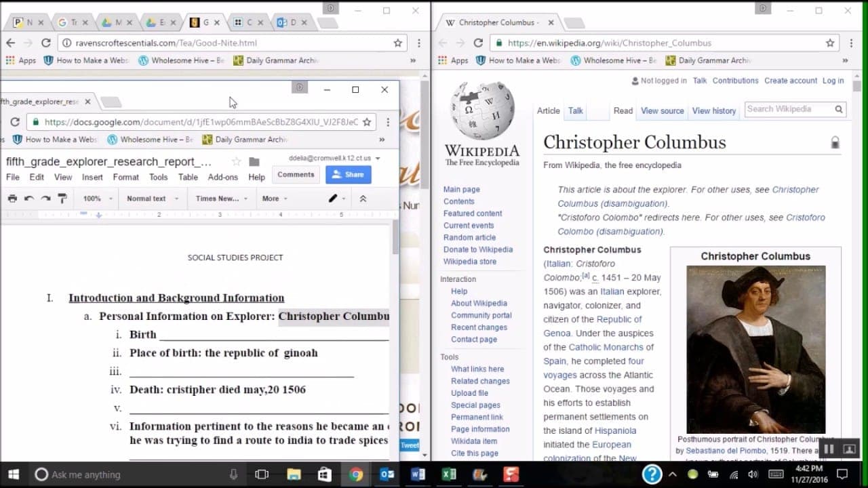The image size is (868, 488).
Task: Open the Hispaniola link
Action: [x=615, y=430]
